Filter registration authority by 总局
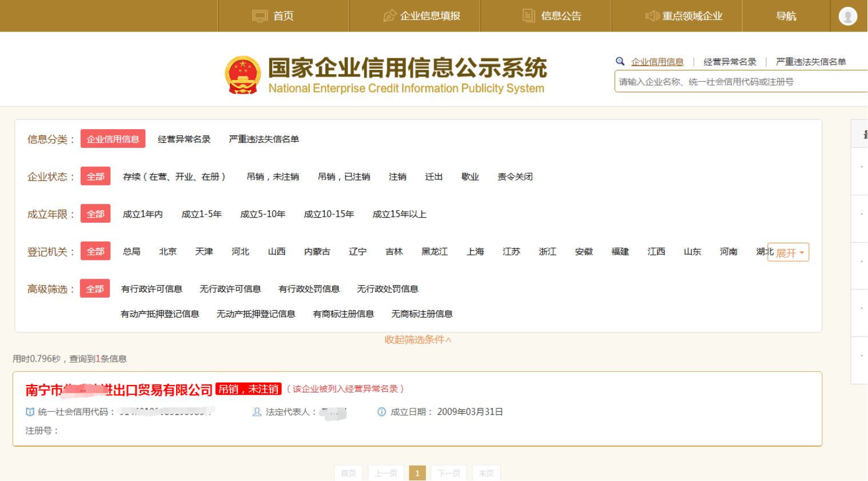This screenshot has height=481, width=868. [132, 251]
